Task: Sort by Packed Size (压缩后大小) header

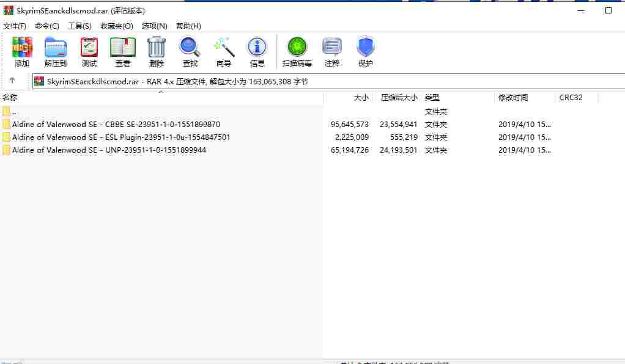Action: [x=397, y=98]
